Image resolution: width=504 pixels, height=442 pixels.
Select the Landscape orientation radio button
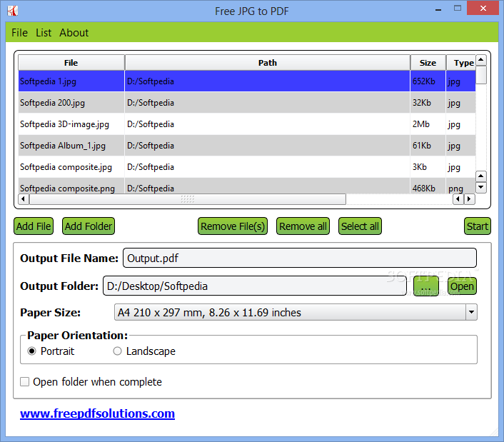click(117, 351)
